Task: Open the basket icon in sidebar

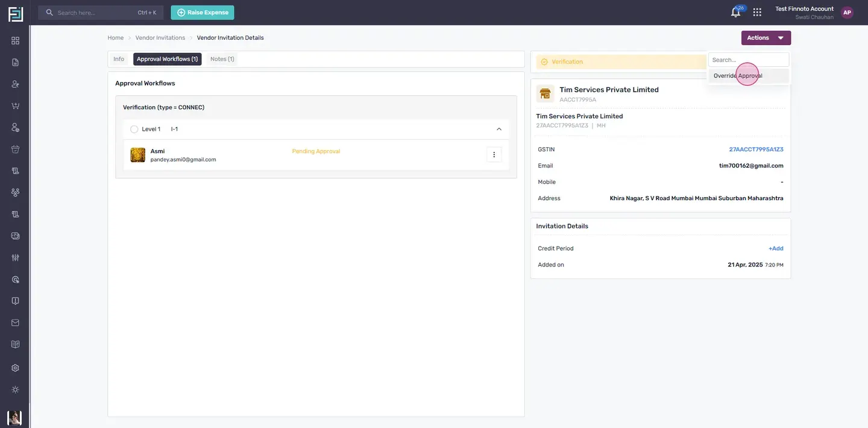Action: [x=15, y=149]
